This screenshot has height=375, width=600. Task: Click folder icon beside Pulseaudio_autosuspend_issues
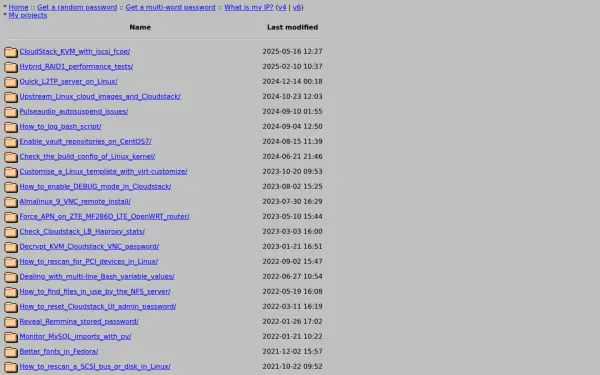[x=11, y=112]
